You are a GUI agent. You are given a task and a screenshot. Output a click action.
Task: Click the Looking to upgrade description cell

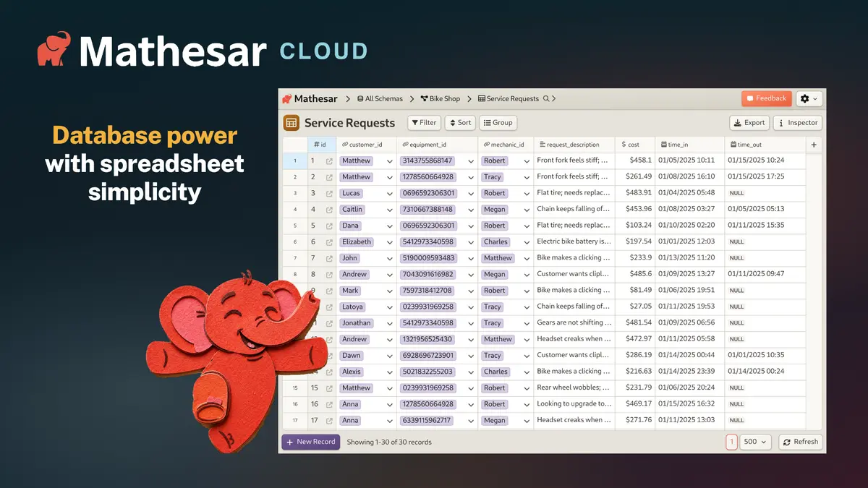pyautogui.click(x=574, y=404)
